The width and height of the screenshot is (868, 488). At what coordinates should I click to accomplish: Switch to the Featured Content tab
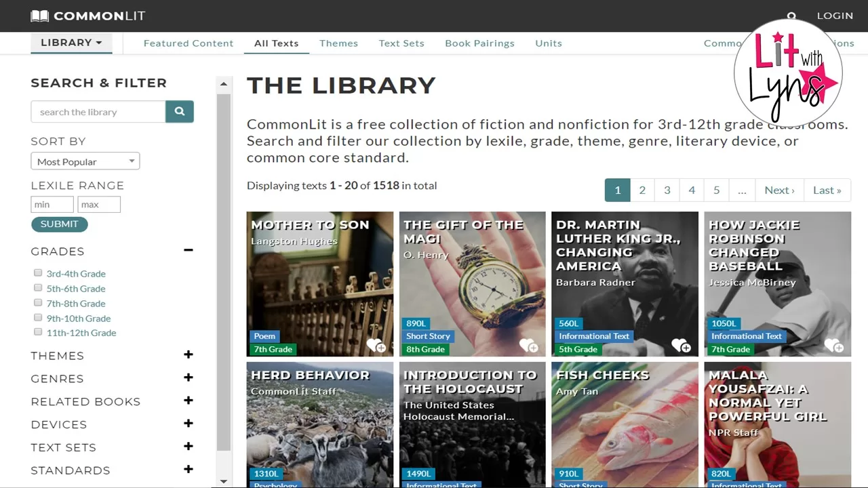[x=189, y=43]
